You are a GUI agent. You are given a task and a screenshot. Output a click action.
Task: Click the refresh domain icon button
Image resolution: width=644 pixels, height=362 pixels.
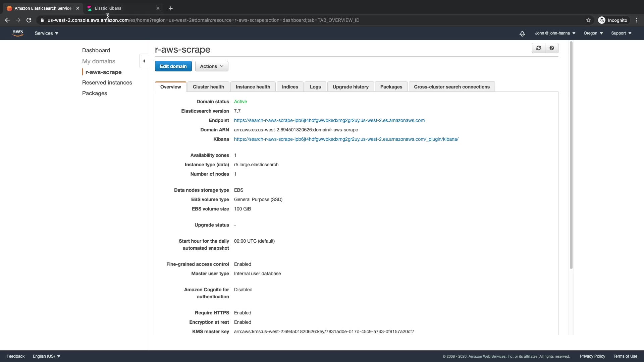(x=538, y=48)
